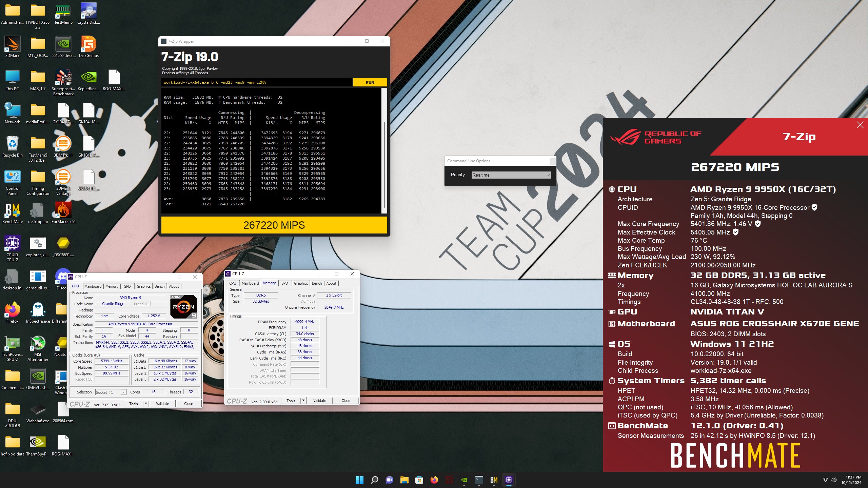The width and height of the screenshot is (868, 488).
Task: Open Mainboard tab in Memory CPU-Z window
Action: click(250, 283)
